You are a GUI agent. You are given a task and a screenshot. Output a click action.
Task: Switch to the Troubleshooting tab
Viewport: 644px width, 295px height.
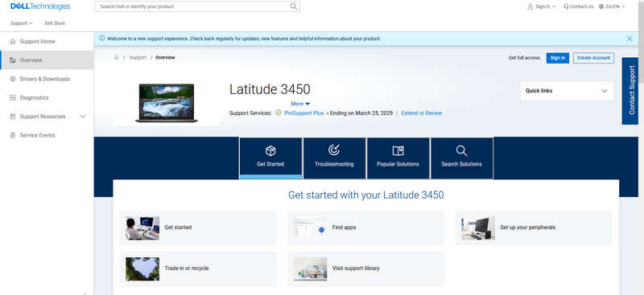coord(334,158)
